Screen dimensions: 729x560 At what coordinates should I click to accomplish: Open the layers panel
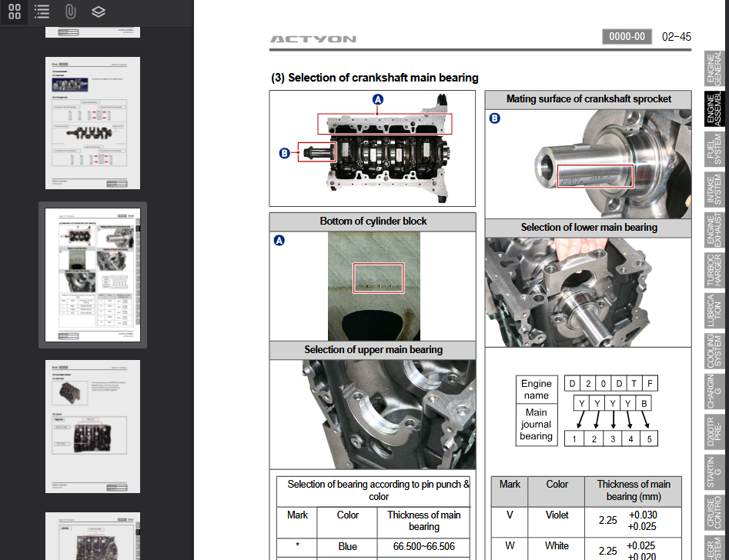pyautogui.click(x=98, y=12)
